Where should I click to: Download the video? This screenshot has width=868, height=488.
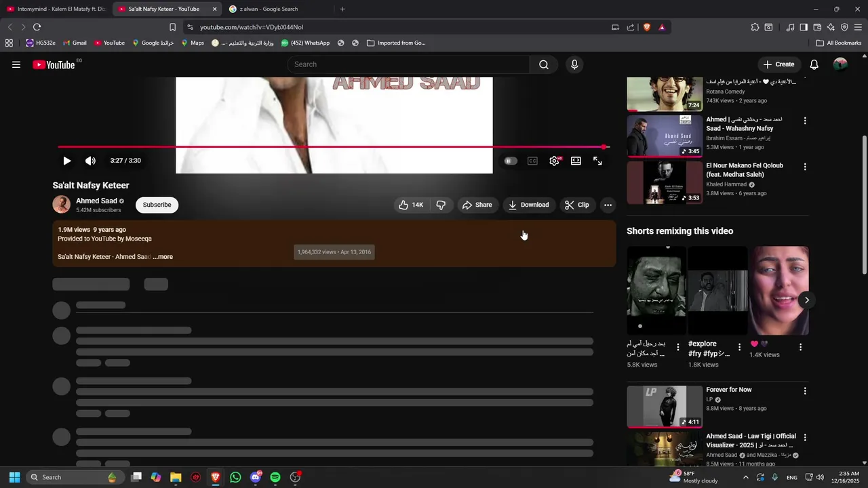click(x=529, y=205)
